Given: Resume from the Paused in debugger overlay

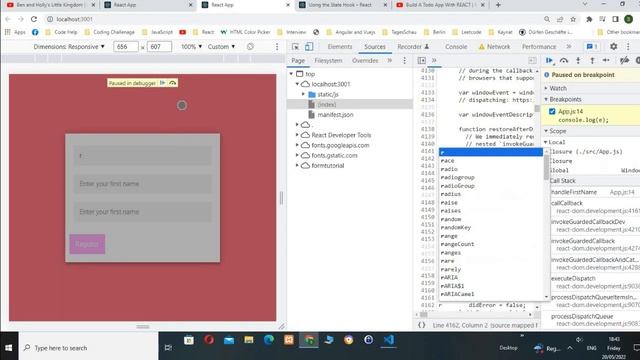Looking at the screenshot, I should click(x=162, y=83).
